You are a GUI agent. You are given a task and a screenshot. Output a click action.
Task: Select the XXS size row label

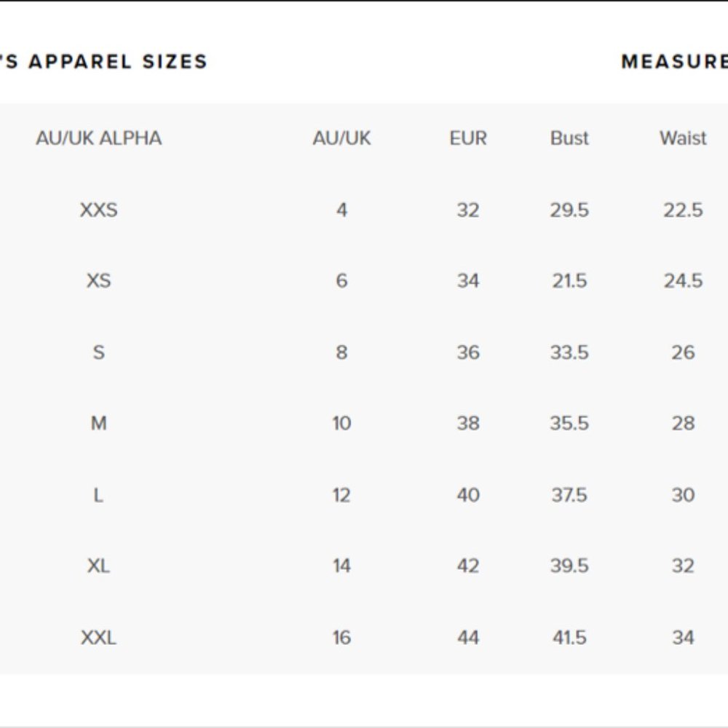click(x=98, y=210)
